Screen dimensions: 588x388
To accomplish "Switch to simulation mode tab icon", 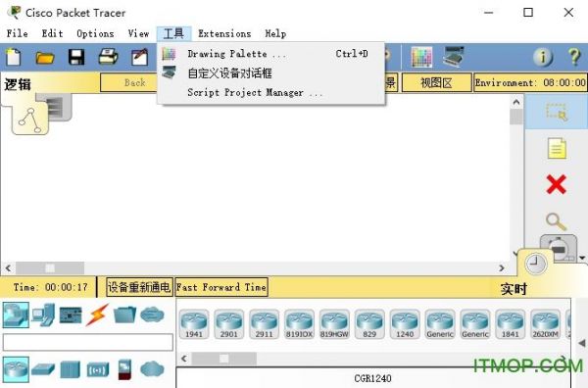I will pos(558,248).
